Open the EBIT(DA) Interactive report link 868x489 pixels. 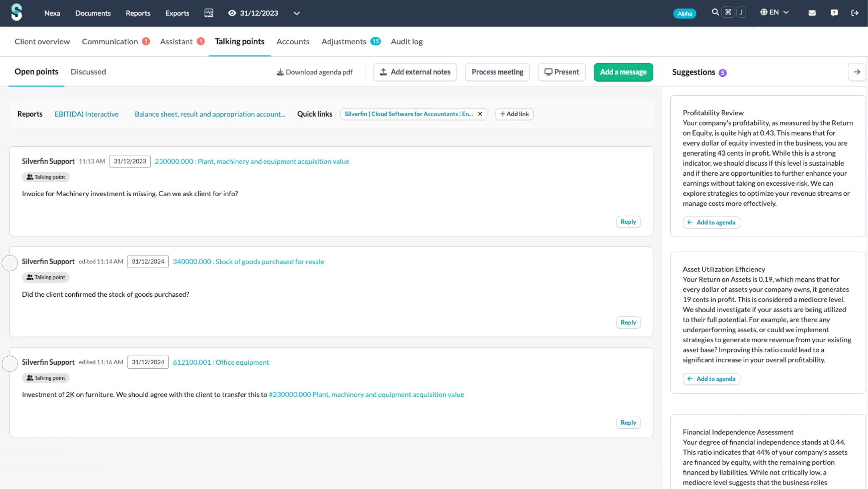click(86, 114)
